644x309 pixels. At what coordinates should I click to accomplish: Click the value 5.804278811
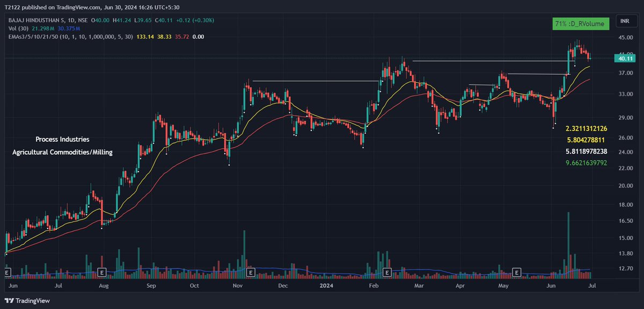(587, 140)
